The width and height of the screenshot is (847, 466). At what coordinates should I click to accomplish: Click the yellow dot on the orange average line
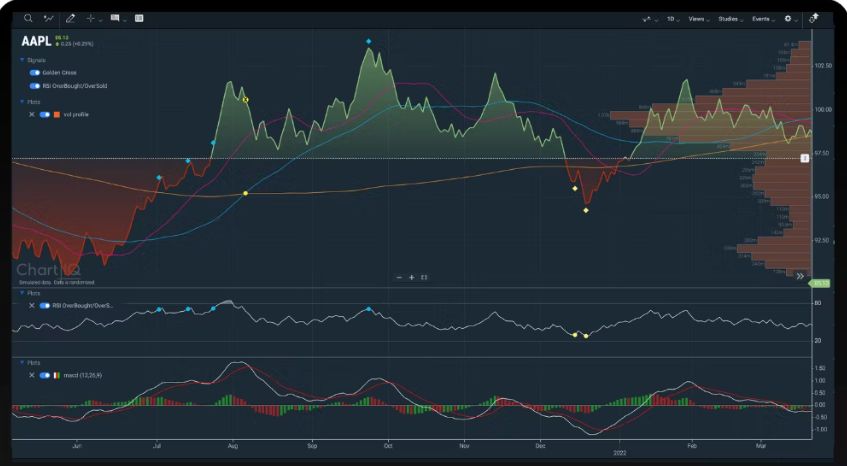click(x=245, y=193)
